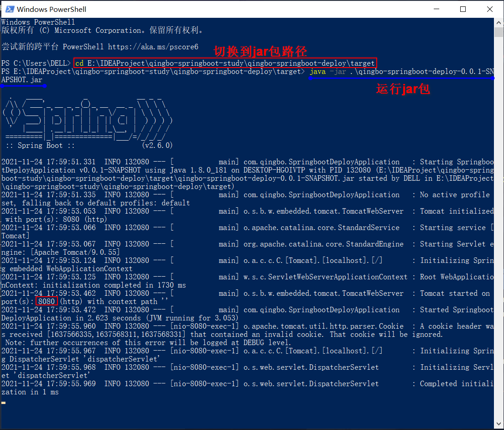This screenshot has height=430, width=504.
Task: Click the PowerShell icon in title bar
Action: (10, 9)
